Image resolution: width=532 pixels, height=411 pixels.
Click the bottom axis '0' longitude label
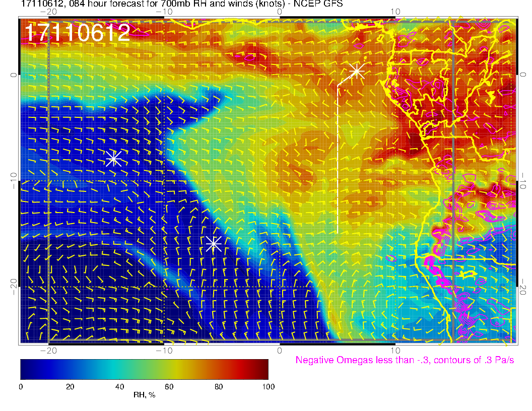point(280,350)
